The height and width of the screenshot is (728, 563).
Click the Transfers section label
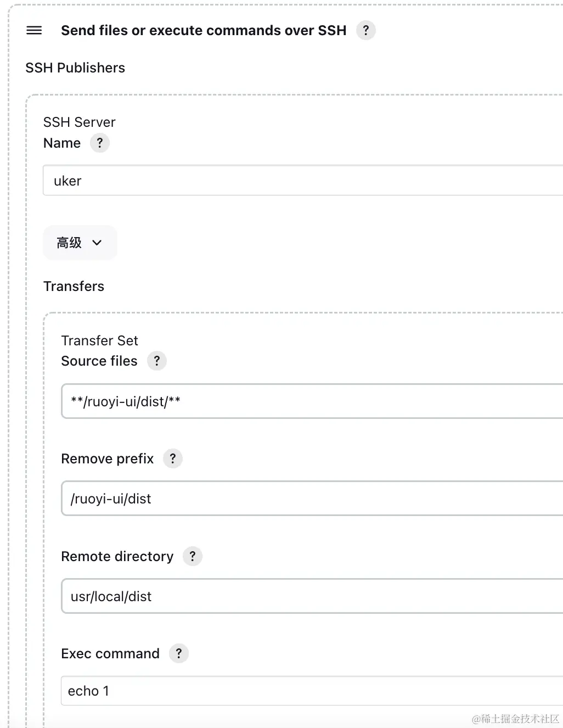[x=74, y=286]
